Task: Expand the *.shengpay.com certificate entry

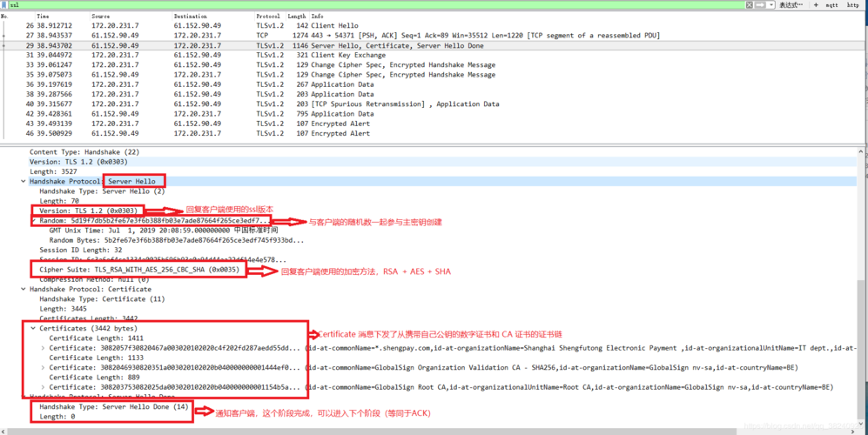Action: click(44, 348)
